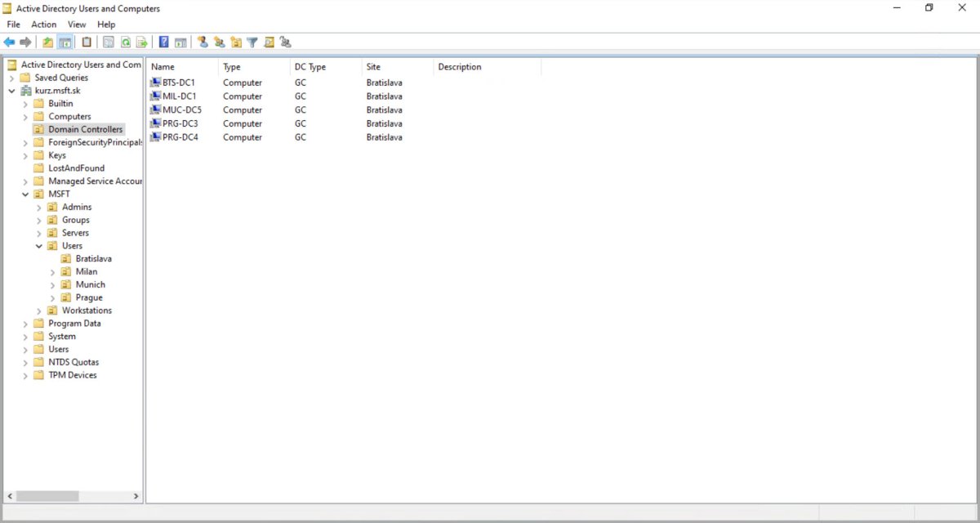Open Help via blue question mark icon
This screenshot has height=523, width=980.
click(164, 42)
